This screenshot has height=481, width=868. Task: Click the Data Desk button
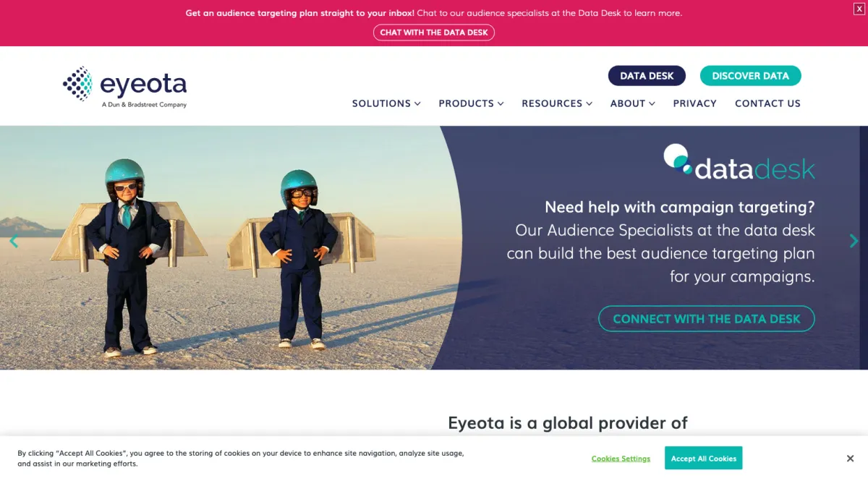pyautogui.click(x=647, y=76)
